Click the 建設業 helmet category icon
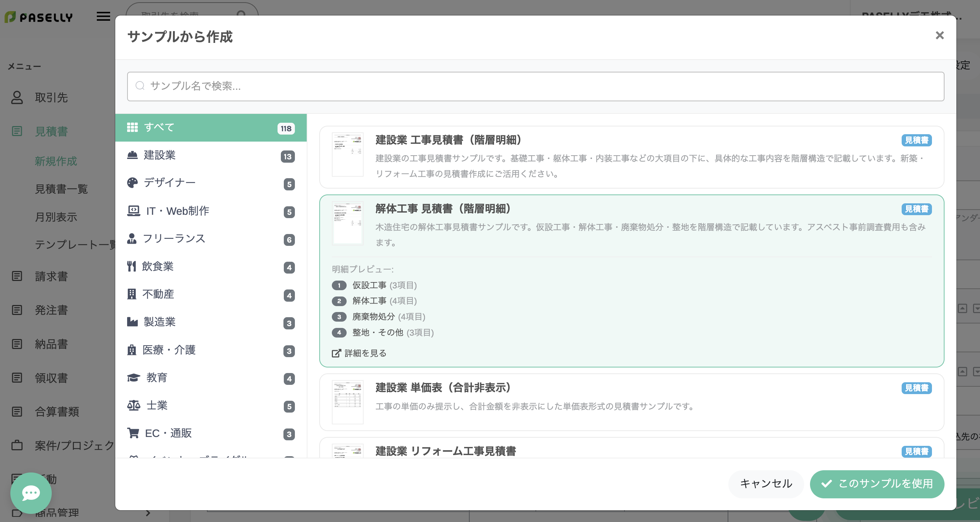 (132, 155)
